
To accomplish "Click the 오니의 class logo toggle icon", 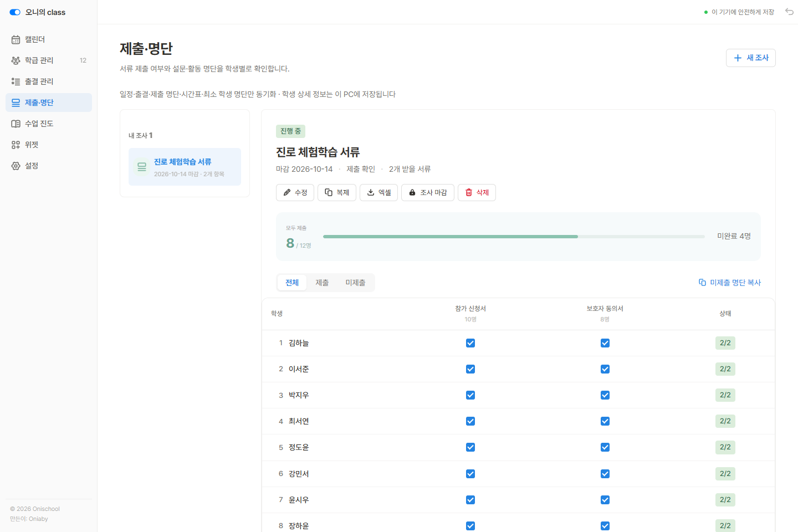I will [x=15, y=12].
